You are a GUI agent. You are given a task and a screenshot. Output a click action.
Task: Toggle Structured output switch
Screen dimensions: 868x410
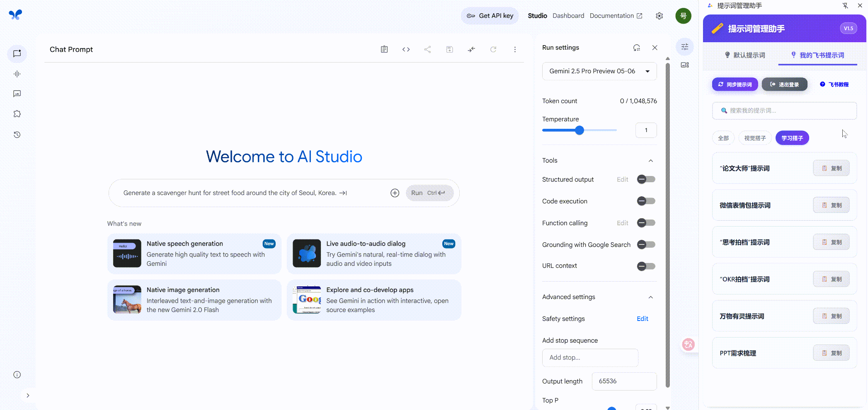[x=646, y=179]
